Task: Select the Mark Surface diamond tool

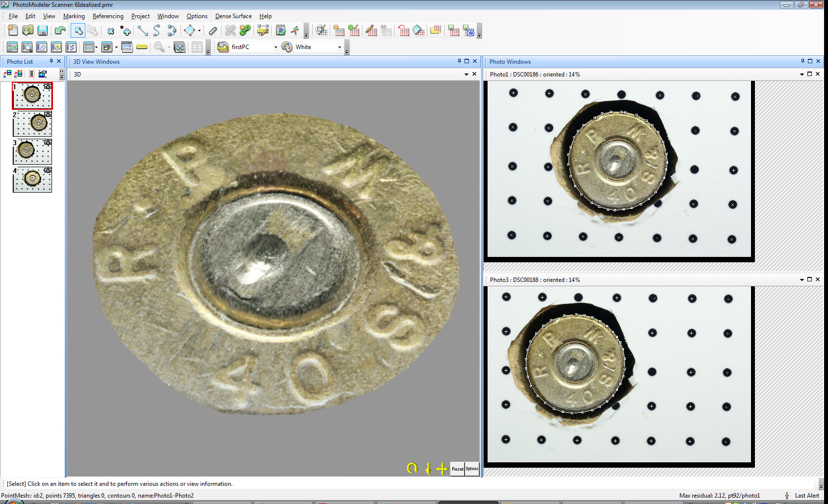Action: pos(189,31)
